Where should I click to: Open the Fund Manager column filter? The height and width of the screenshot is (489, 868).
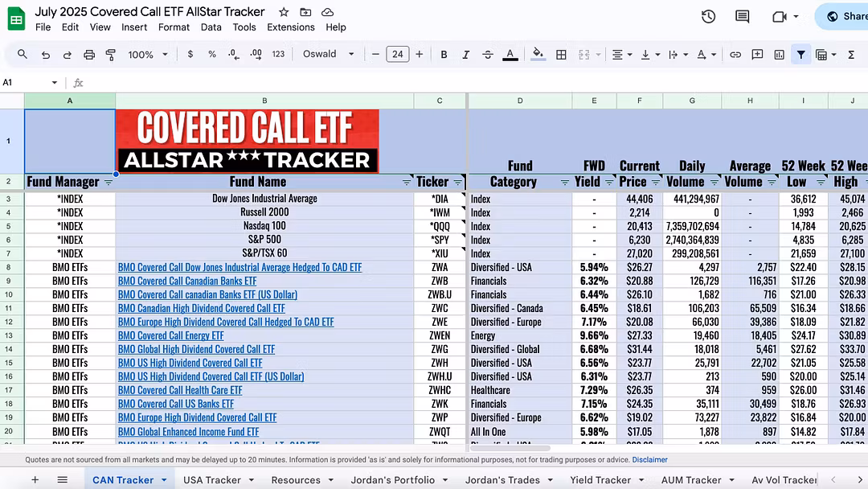[x=108, y=183]
